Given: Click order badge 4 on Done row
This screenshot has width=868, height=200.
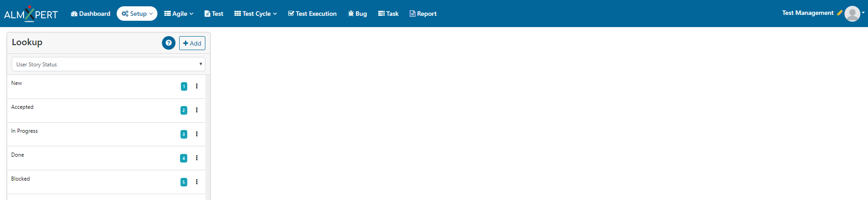Looking at the screenshot, I should click(x=184, y=158).
